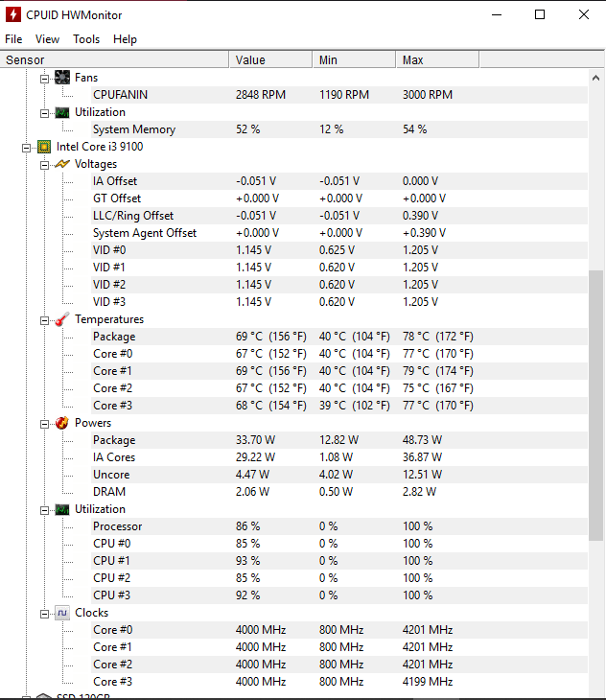
Task: Select the Clocks Core #0 row
Action: pyautogui.click(x=339, y=630)
